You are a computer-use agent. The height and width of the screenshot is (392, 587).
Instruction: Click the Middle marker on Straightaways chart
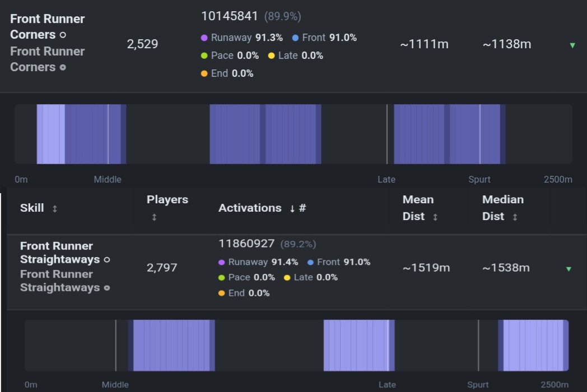coord(116,345)
